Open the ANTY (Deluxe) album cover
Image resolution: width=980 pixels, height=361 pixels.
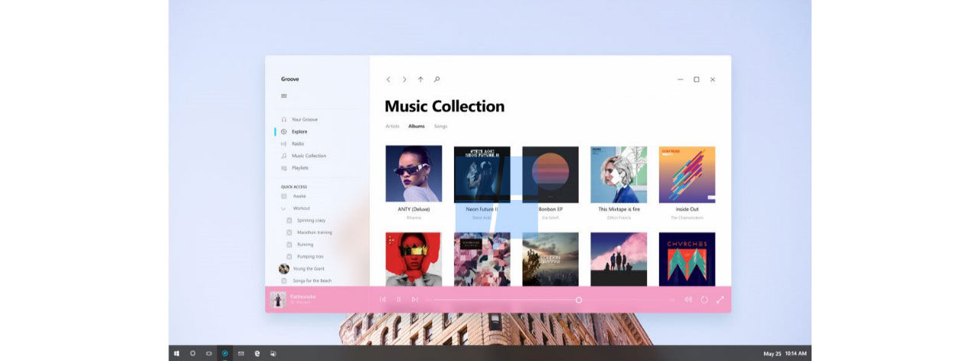413,174
